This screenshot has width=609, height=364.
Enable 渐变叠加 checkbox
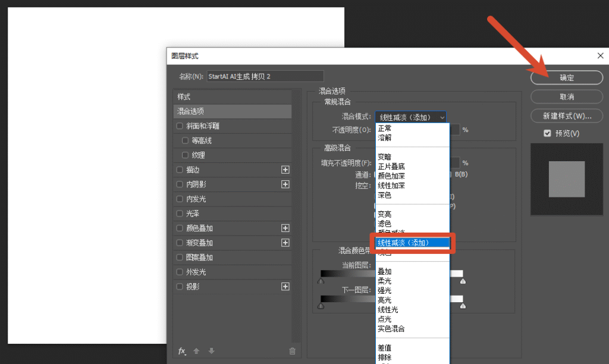point(180,243)
